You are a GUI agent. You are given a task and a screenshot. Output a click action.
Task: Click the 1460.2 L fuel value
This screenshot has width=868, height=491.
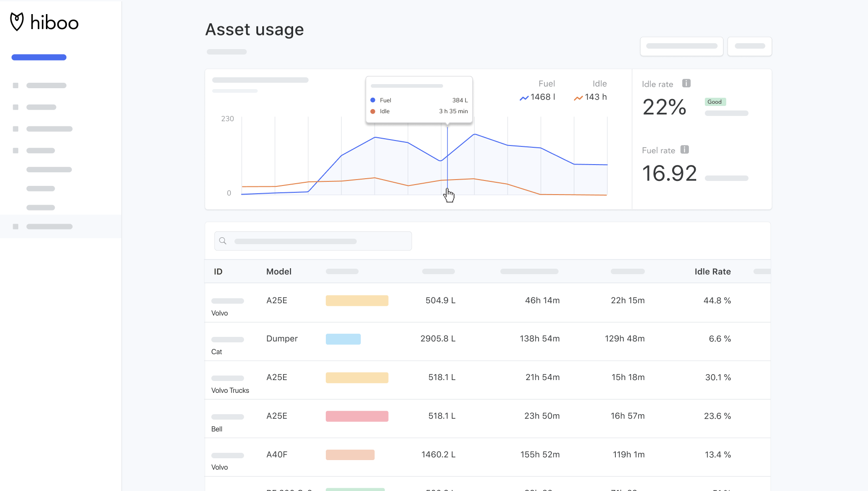pyautogui.click(x=438, y=455)
